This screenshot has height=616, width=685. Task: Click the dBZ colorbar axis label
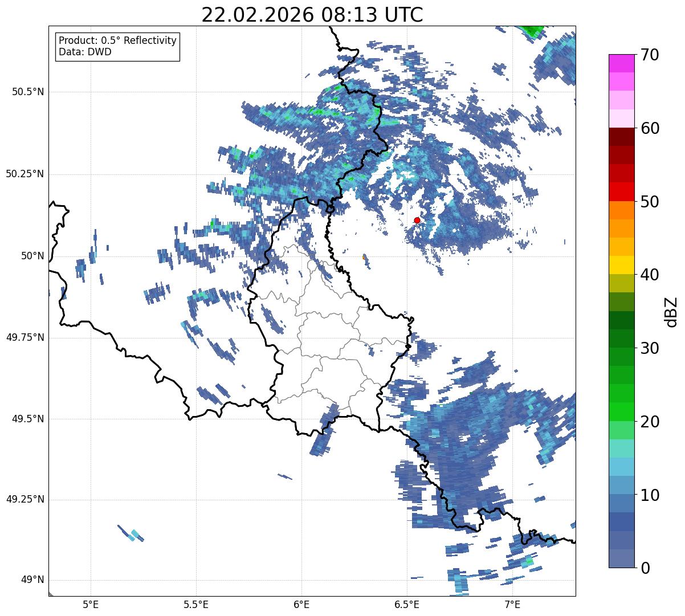point(672,311)
